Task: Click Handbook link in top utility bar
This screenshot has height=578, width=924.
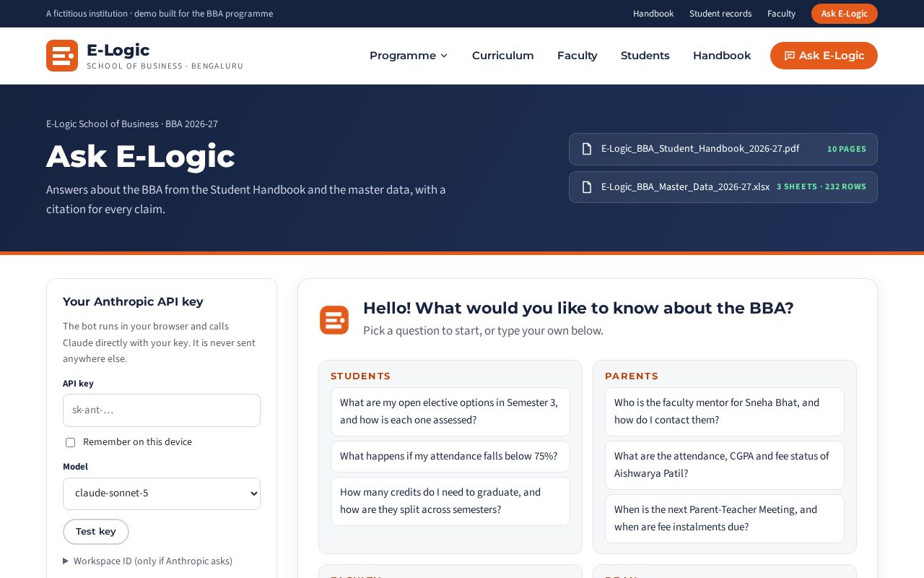Action: pos(653,14)
